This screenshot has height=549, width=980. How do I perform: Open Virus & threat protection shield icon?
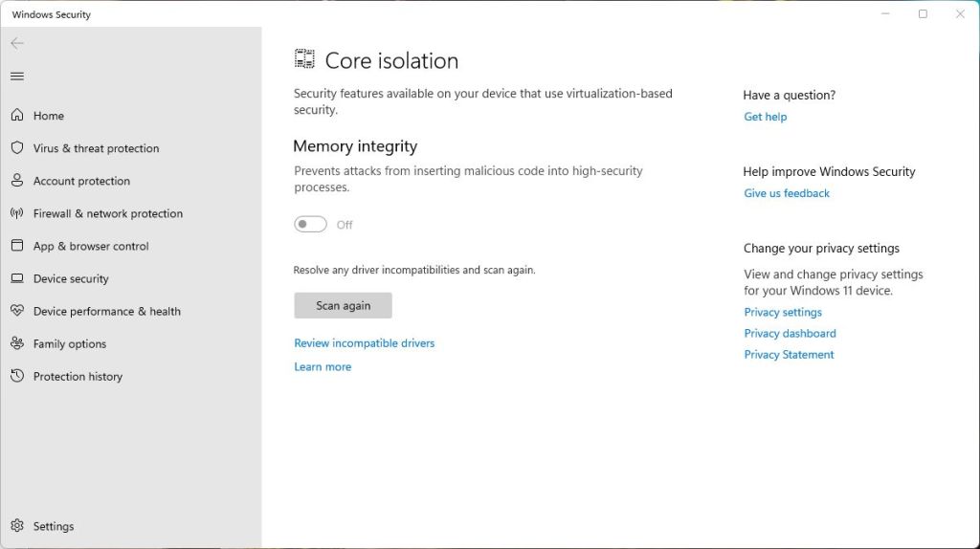coord(17,148)
